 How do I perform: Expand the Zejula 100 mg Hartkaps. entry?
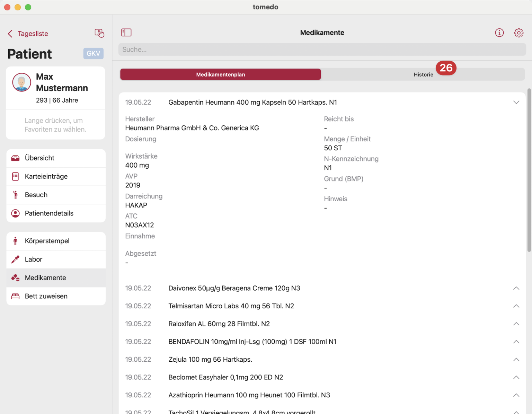click(516, 359)
